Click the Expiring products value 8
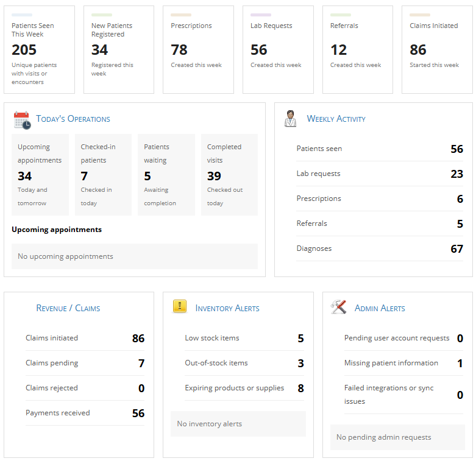476x461 pixels. (x=301, y=389)
